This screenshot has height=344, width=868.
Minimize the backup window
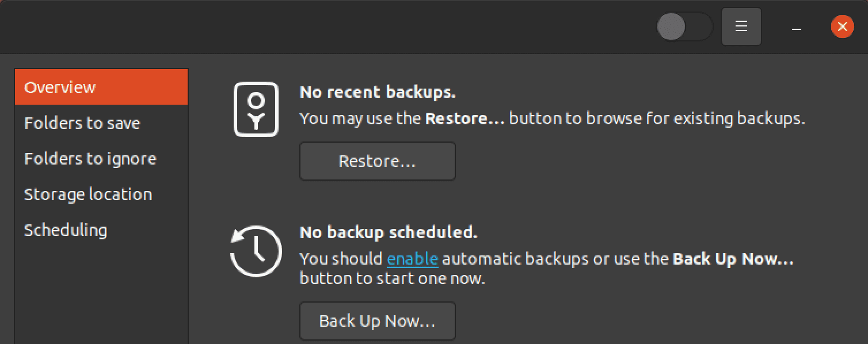coord(797,27)
